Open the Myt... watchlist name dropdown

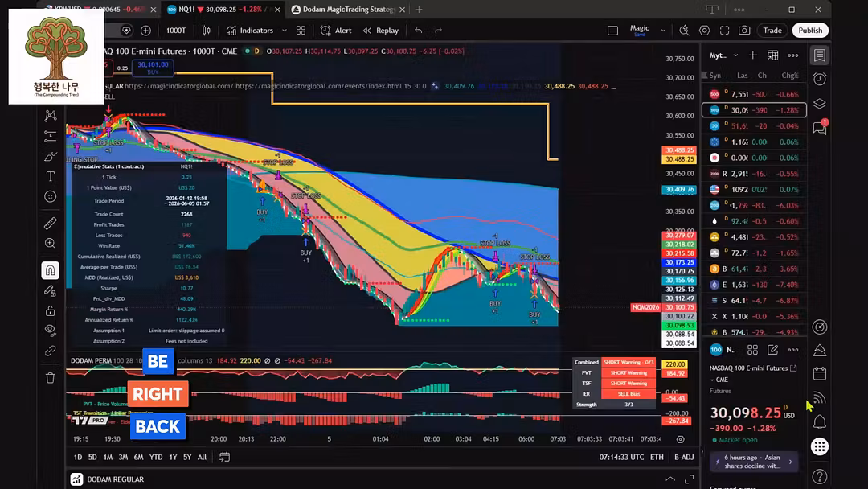point(724,55)
